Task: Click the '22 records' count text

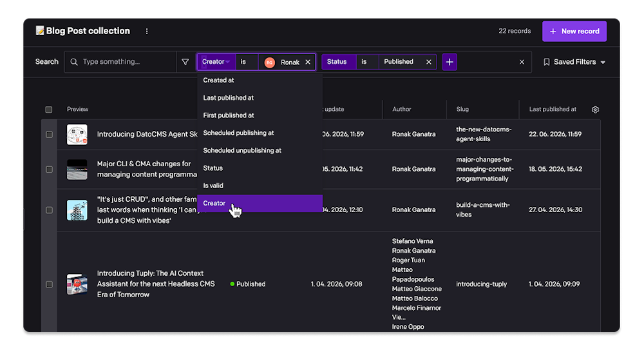Action: click(515, 31)
